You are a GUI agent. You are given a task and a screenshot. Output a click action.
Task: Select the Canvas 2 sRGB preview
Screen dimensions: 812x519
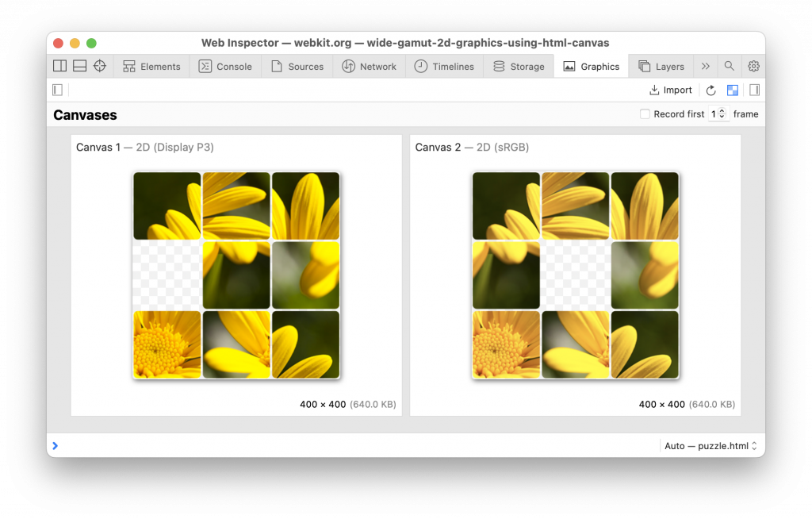point(575,275)
